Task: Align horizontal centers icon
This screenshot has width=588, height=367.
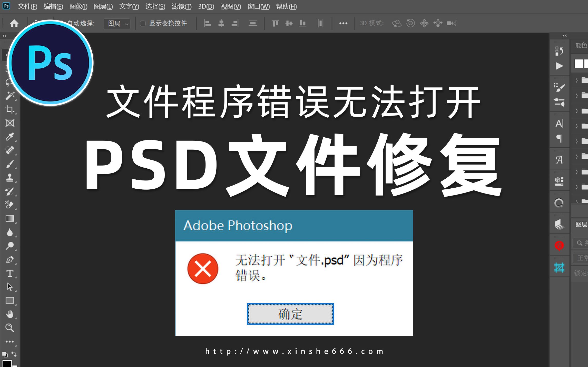Action: pyautogui.click(x=221, y=23)
